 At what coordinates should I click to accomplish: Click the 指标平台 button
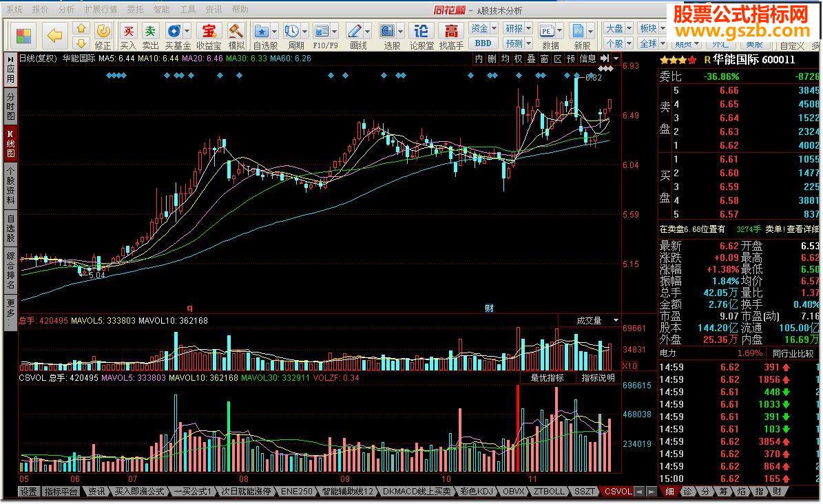[61, 492]
